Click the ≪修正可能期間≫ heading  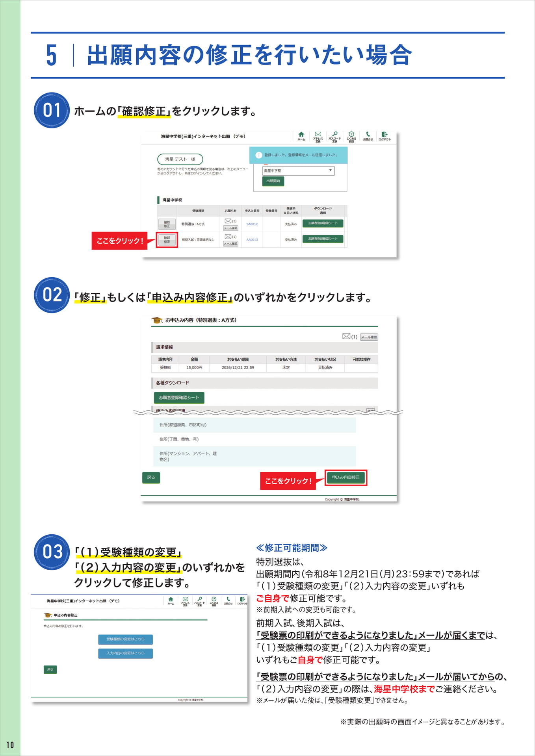click(292, 548)
